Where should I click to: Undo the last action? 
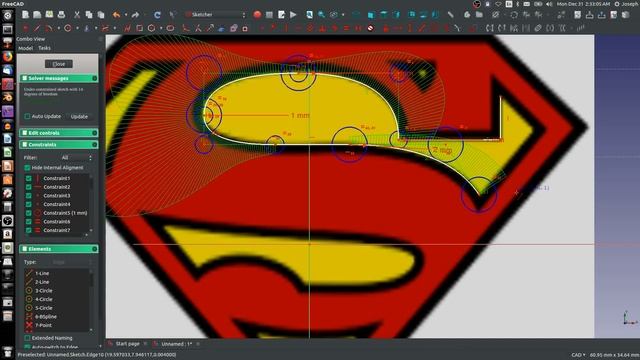[116, 15]
